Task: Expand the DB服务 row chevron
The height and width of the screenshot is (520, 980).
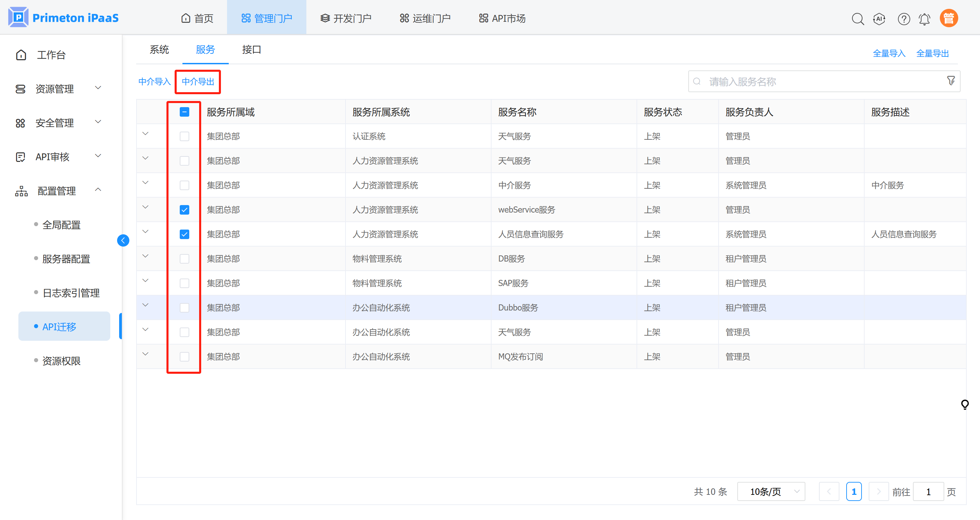Action: (x=145, y=256)
